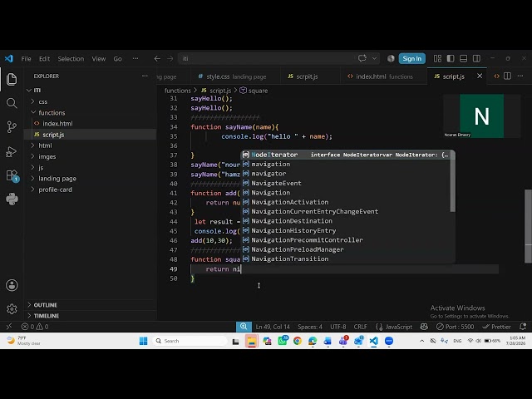Open the Manage gear icon
The image size is (532, 399).
pos(12,309)
